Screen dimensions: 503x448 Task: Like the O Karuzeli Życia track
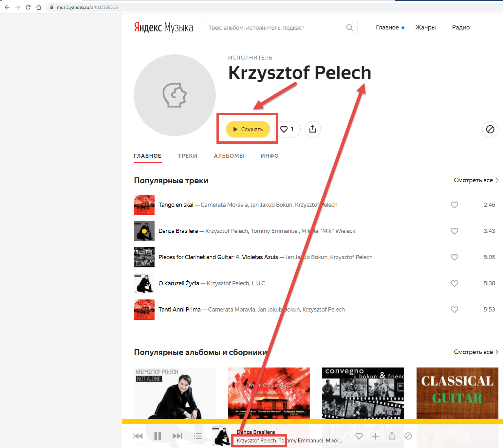point(455,283)
